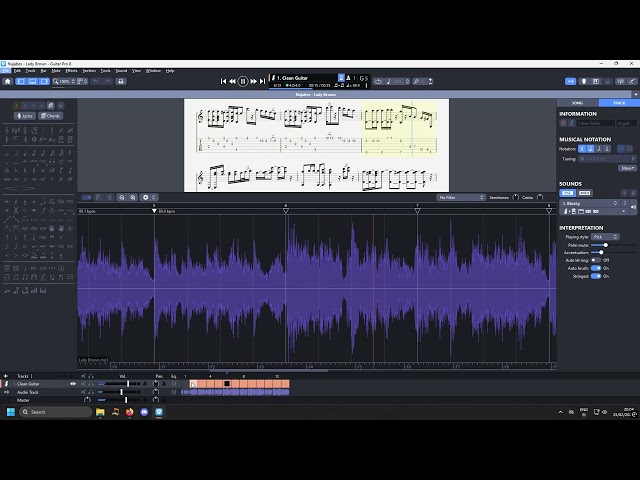Open the Sound menu
Screen dimensions: 640x480
pos(121,71)
